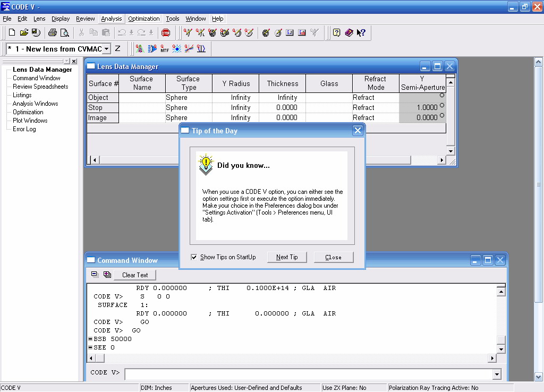Click the Undo arrow icon

[122, 32]
